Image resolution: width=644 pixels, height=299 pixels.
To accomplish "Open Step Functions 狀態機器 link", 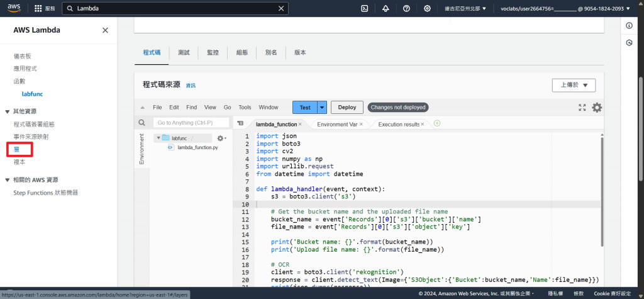I will tap(45, 193).
